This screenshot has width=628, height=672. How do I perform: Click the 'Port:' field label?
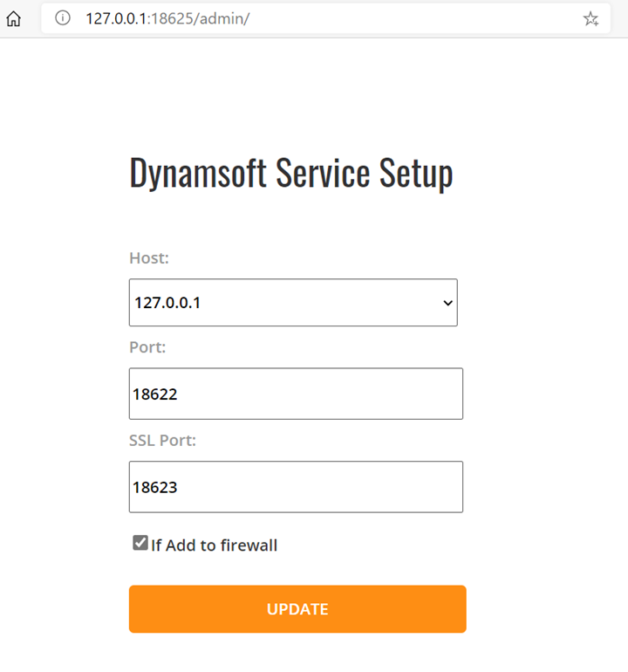(147, 347)
